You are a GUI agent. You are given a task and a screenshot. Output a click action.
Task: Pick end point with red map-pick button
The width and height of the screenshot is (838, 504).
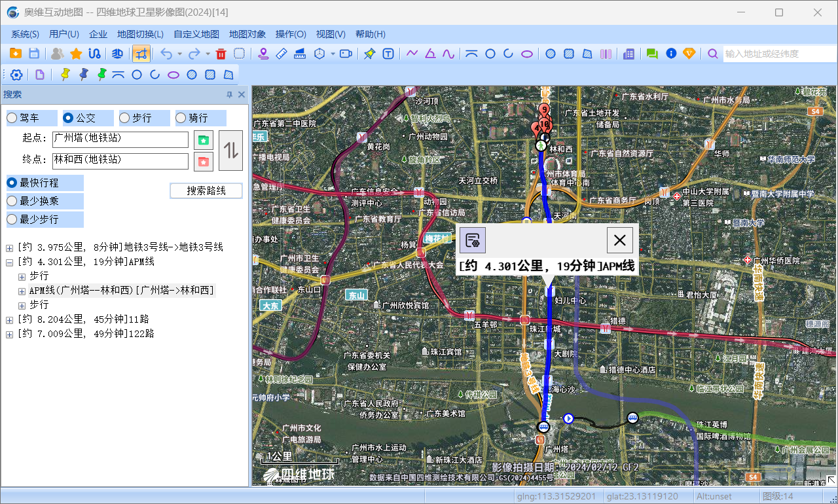(x=204, y=161)
